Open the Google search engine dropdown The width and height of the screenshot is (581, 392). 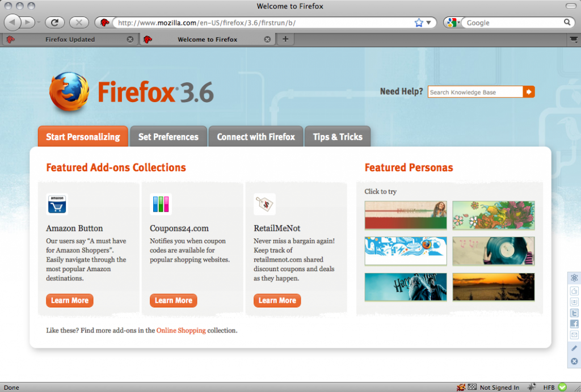coord(453,23)
